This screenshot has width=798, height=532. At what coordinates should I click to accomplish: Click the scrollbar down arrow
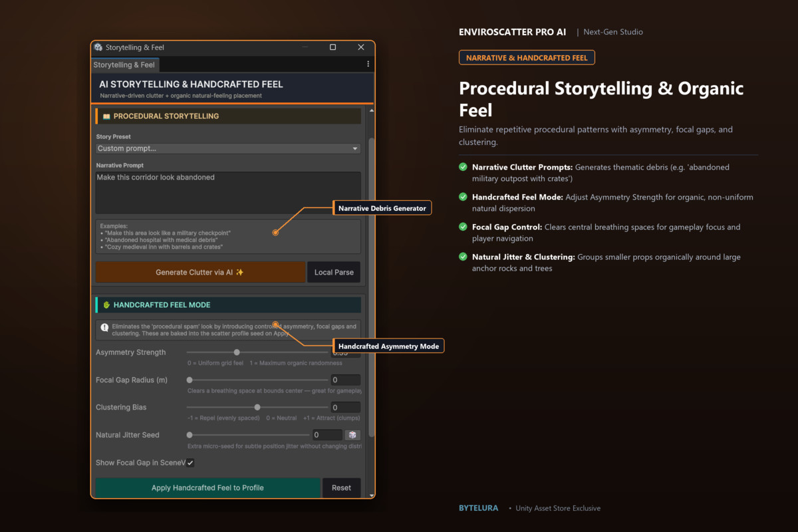371,494
